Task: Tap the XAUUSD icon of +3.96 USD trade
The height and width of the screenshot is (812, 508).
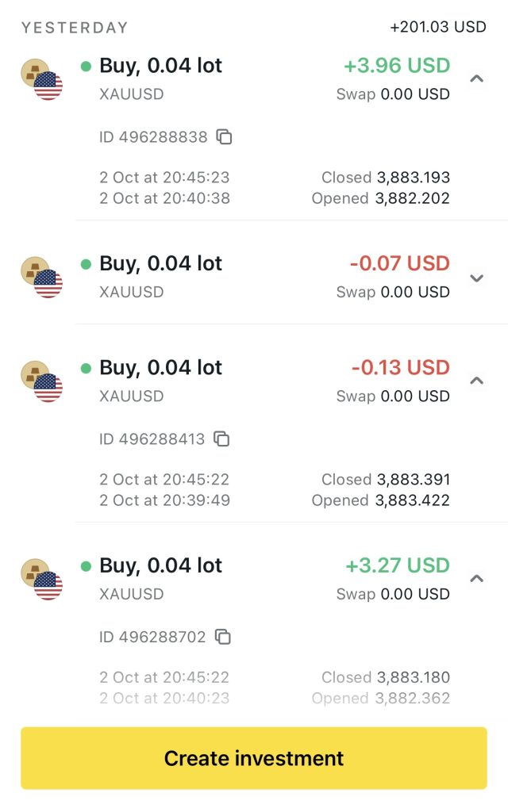Action: pyautogui.click(x=41, y=79)
